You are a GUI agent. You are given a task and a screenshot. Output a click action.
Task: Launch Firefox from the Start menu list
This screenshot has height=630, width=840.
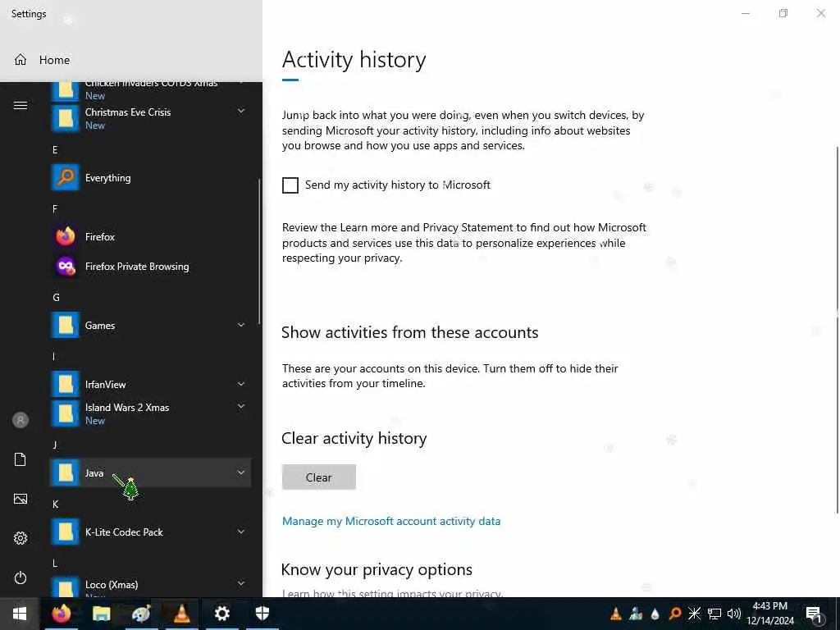[x=150, y=237]
